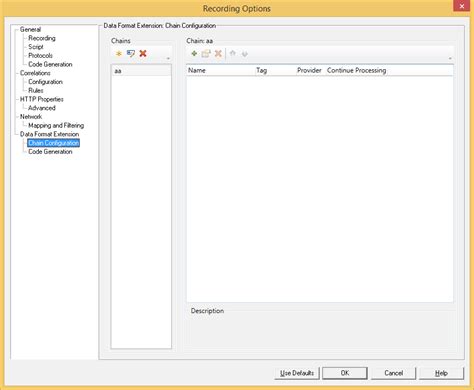
Task: Click the Cancel button
Action: coord(394,373)
